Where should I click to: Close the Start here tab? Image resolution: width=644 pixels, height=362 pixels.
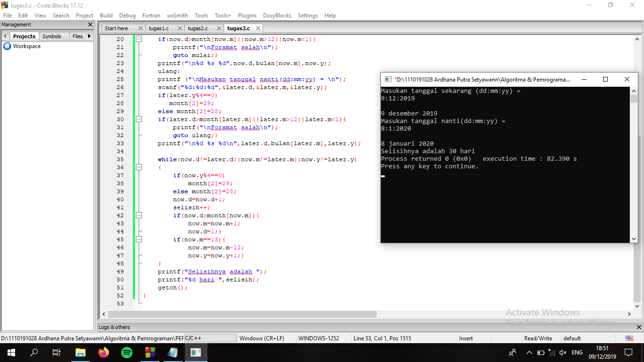140,28
